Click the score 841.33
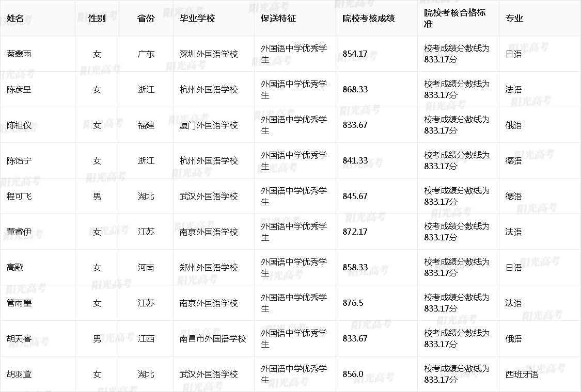 [355, 160]
